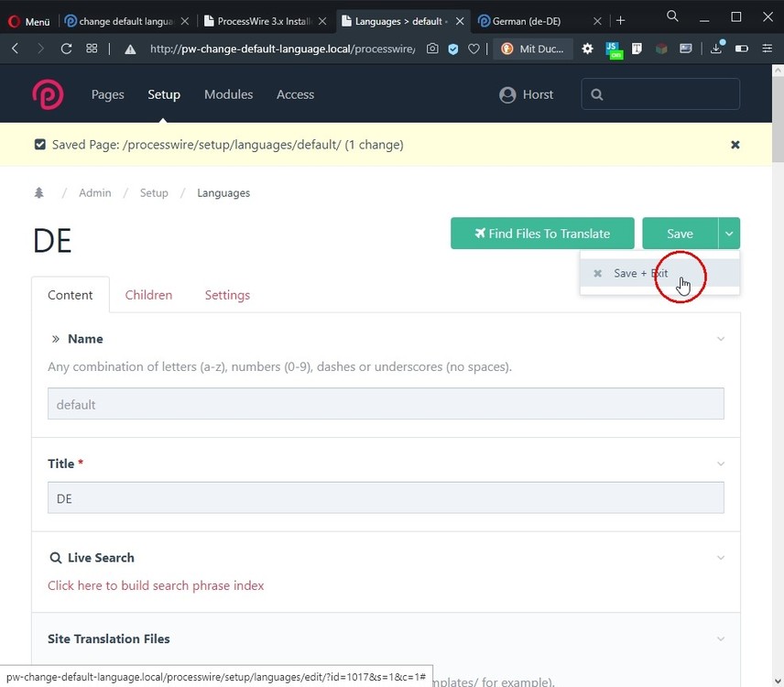Toggle the Save button dropdown arrow

729,234
